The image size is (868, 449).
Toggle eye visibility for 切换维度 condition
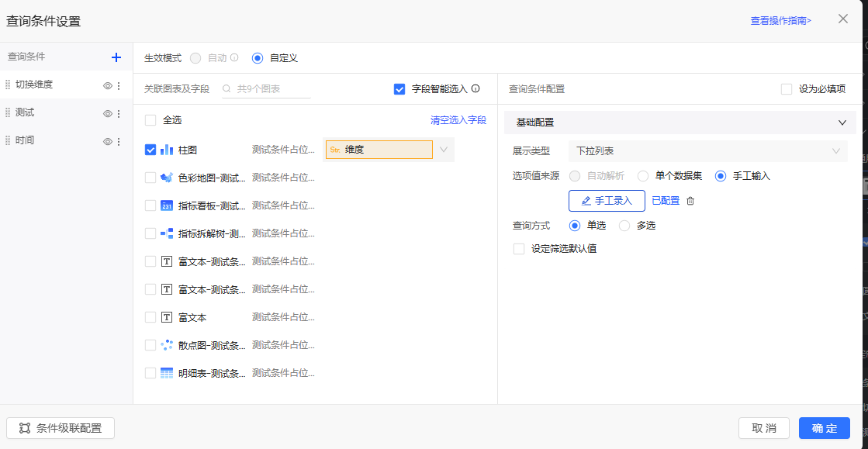click(x=108, y=85)
